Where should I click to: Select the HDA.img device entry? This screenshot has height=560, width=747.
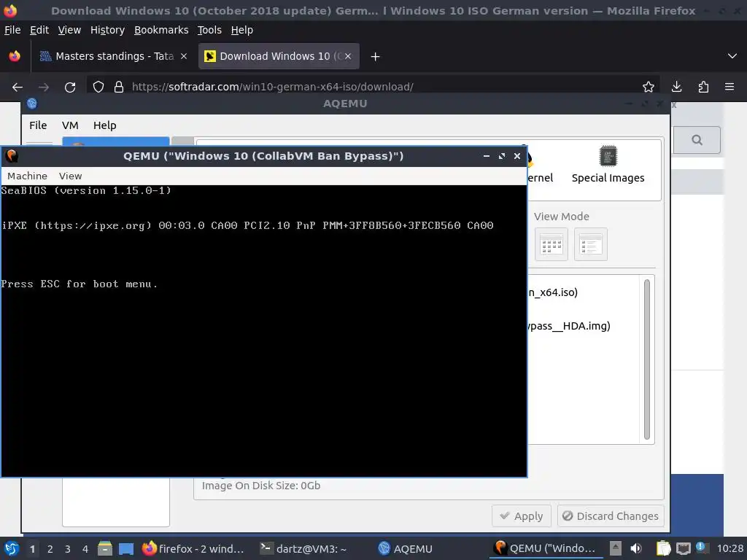(569, 326)
